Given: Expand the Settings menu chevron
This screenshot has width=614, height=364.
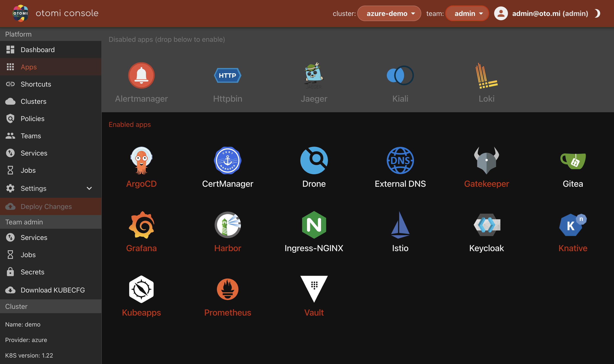Looking at the screenshot, I should click(89, 188).
